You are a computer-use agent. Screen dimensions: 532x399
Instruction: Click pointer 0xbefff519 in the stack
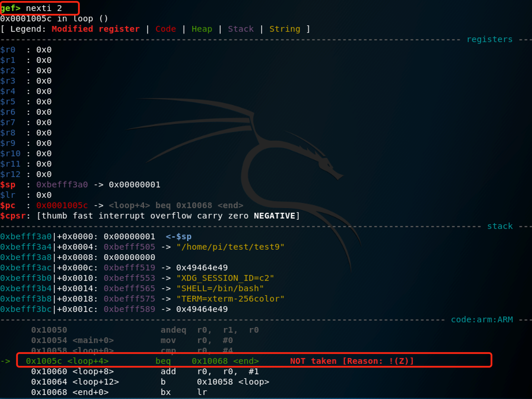pos(130,268)
